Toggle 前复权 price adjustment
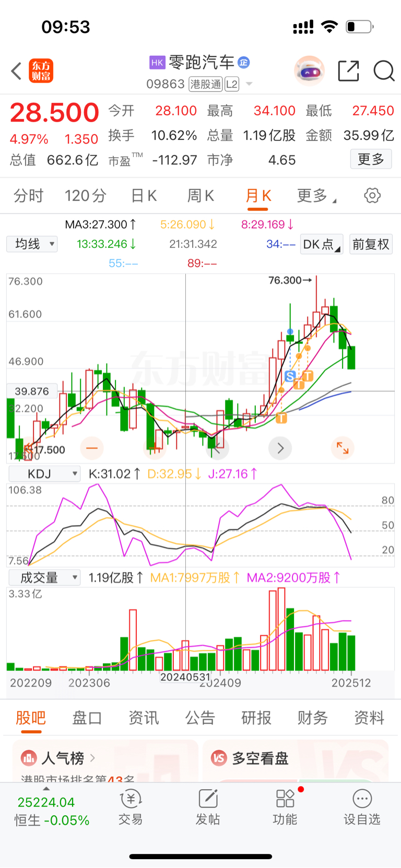401x868 pixels. (371, 244)
